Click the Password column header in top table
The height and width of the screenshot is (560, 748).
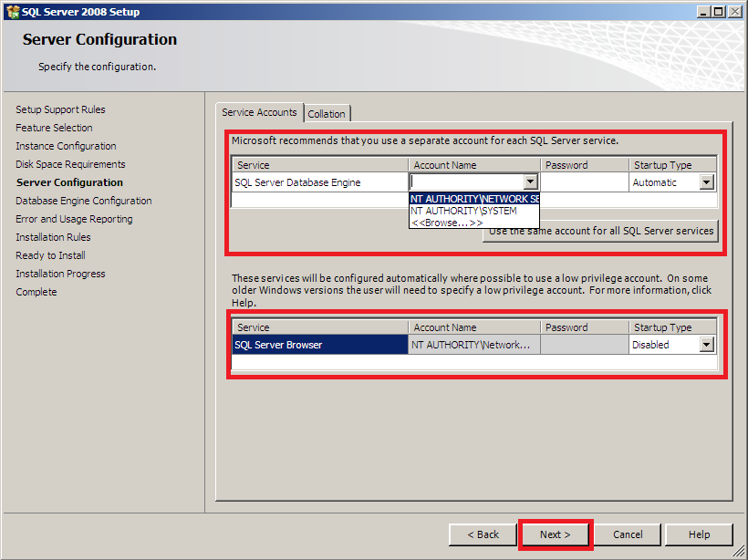tap(585, 165)
